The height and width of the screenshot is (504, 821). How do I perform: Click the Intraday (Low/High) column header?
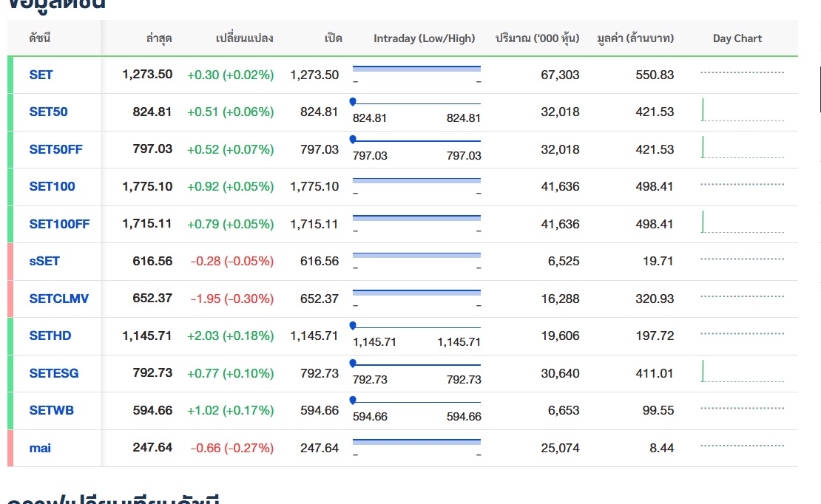tap(424, 38)
